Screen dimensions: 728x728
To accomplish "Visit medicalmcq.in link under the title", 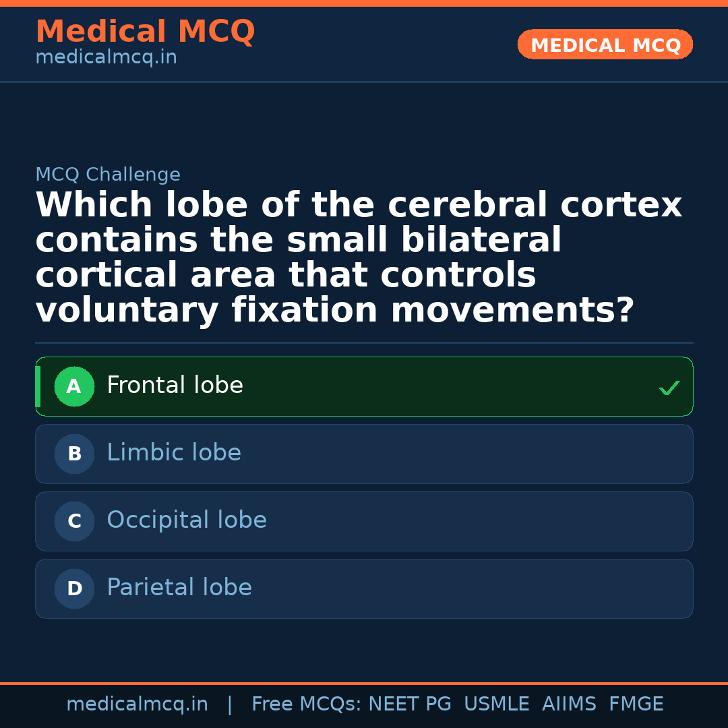I will tap(106, 58).
